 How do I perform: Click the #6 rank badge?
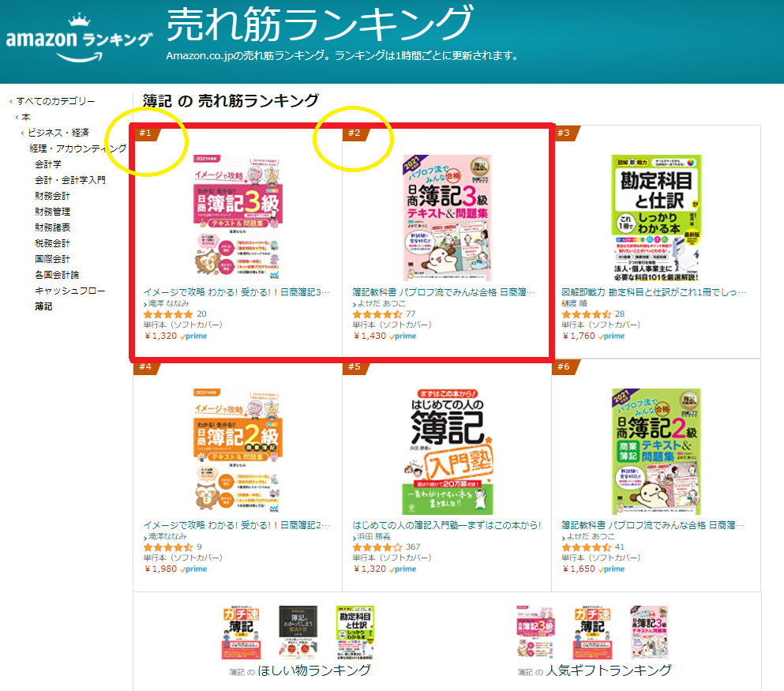(565, 367)
